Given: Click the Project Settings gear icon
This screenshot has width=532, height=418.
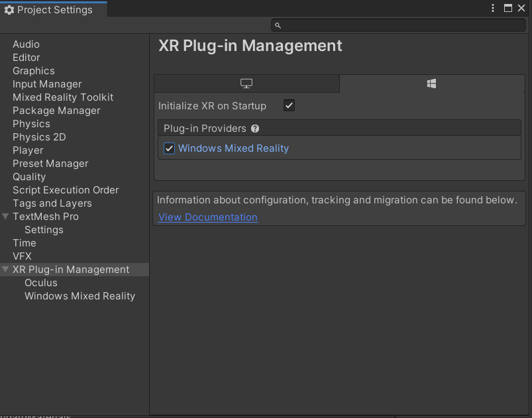Looking at the screenshot, I should point(9,9).
